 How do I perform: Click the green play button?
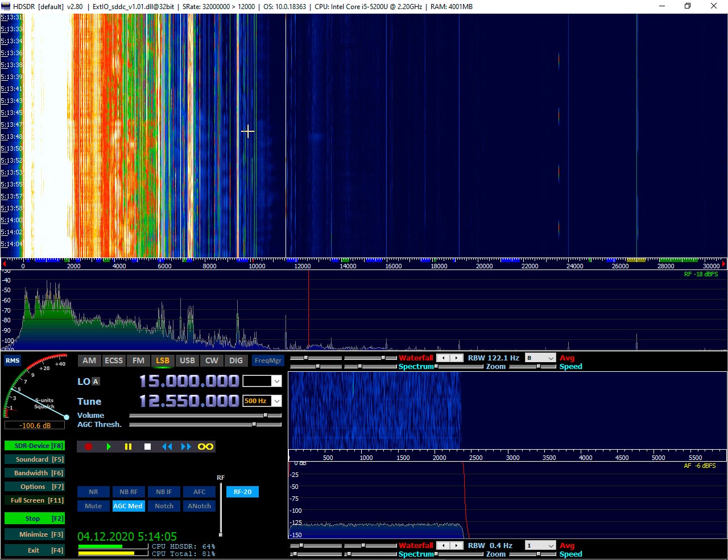click(109, 446)
